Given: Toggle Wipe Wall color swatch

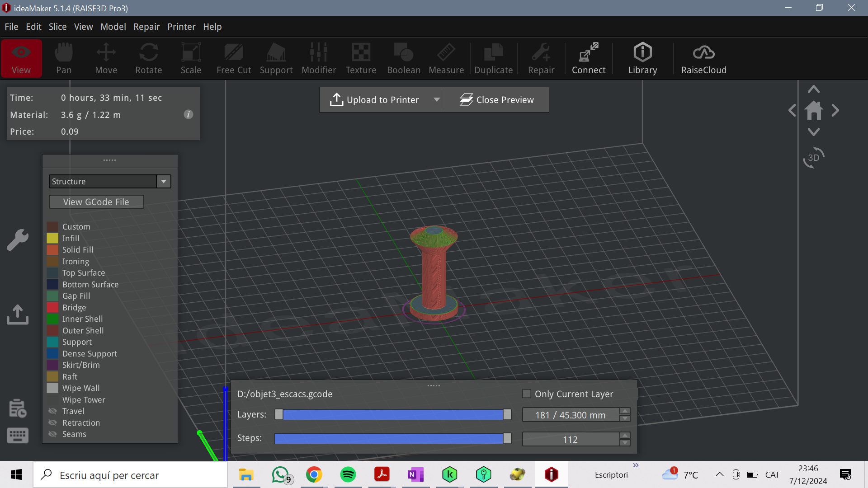Looking at the screenshot, I should [x=53, y=388].
